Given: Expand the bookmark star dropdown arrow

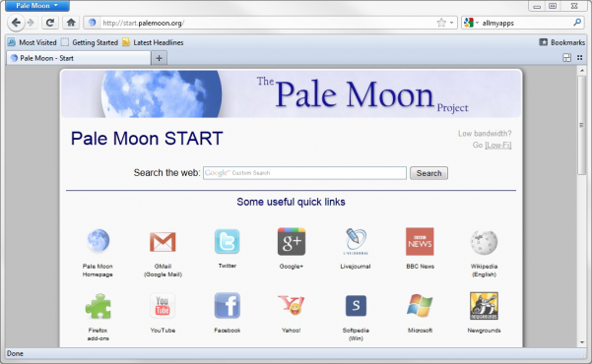Looking at the screenshot, I should (x=451, y=23).
